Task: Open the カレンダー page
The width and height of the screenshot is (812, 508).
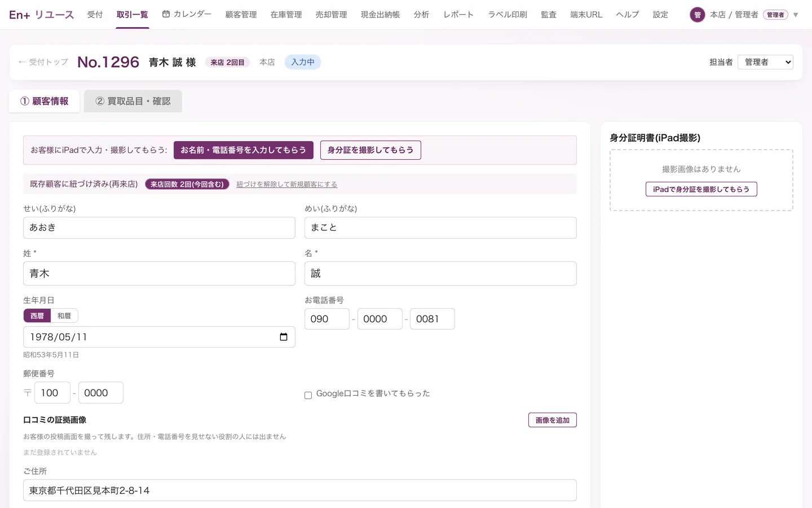Action: coord(187,14)
